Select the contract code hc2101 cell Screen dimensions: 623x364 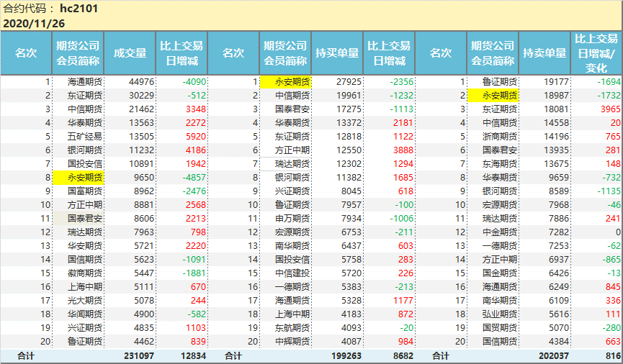pyautogui.click(x=79, y=9)
